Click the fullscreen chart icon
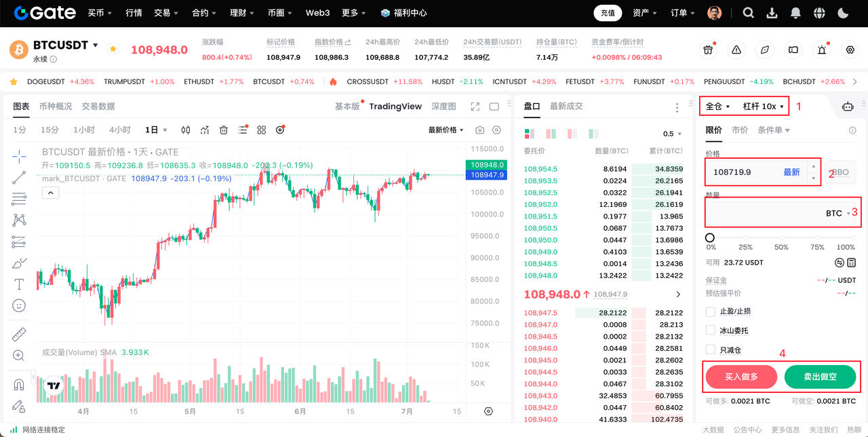Image resolution: width=868 pixels, height=437 pixels. [x=475, y=107]
